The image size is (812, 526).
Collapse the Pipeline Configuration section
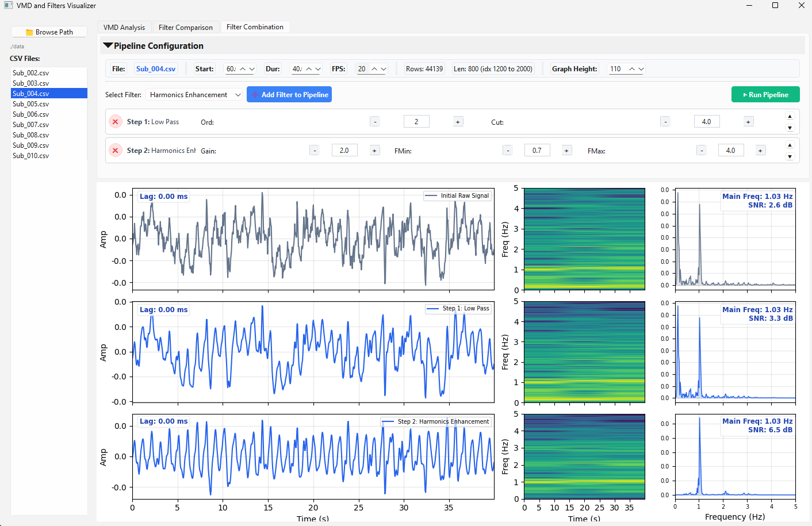[108, 45]
